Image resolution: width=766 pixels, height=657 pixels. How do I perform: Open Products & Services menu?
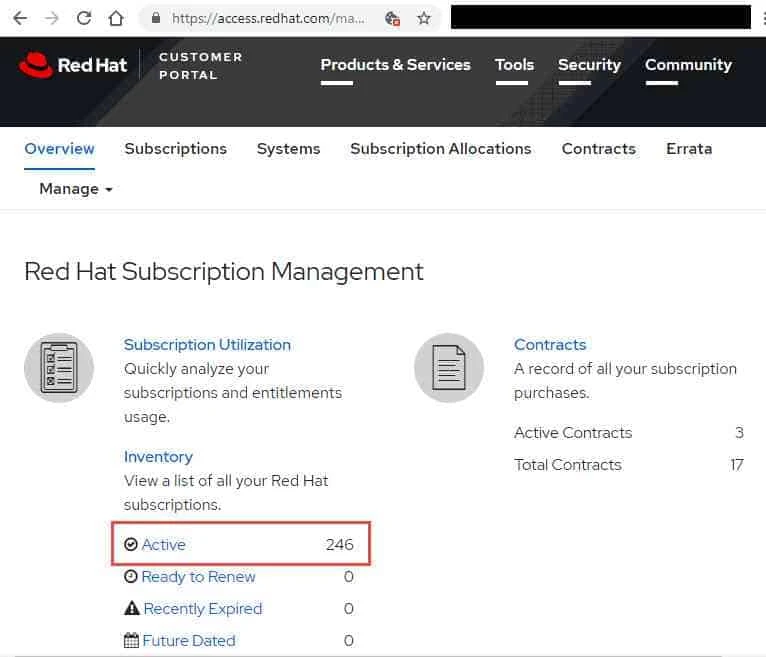[395, 64]
